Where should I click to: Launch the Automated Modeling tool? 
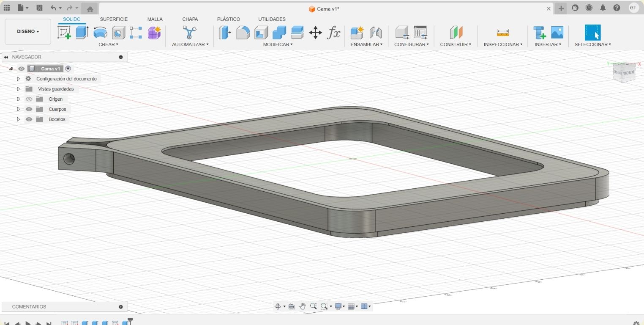click(x=190, y=33)
